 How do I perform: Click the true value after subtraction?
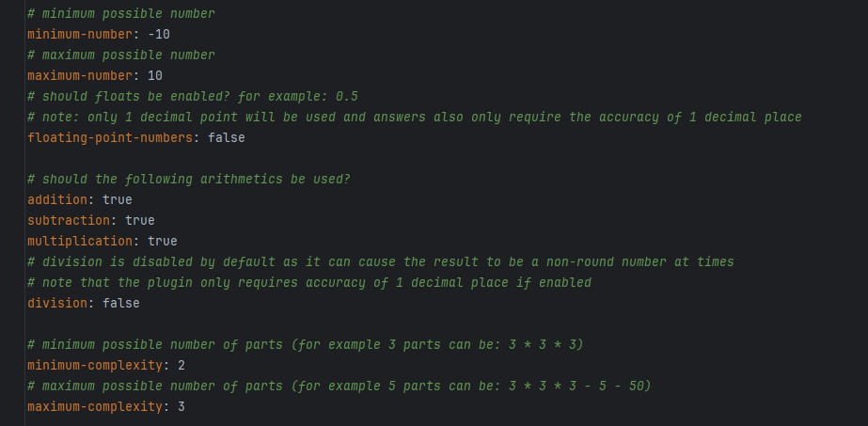pyautogui.click(x=139, y=220)
